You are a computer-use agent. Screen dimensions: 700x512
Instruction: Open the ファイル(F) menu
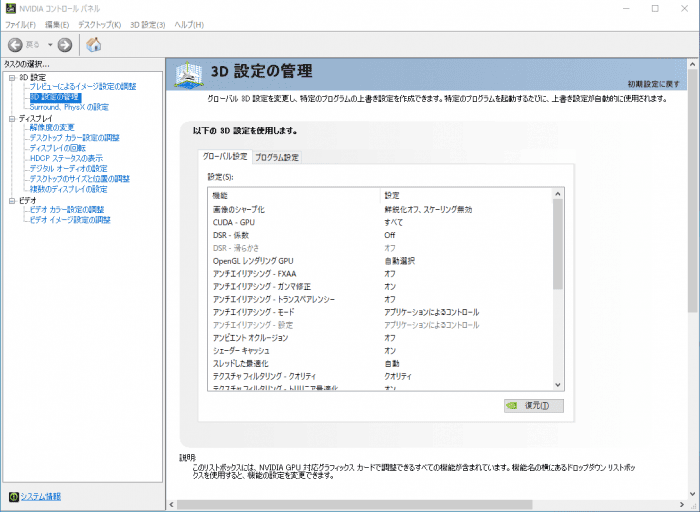click(20, 25)
